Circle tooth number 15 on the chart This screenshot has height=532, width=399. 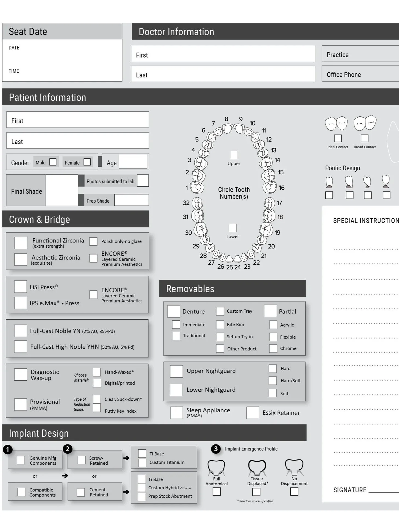tap(268, 175)
